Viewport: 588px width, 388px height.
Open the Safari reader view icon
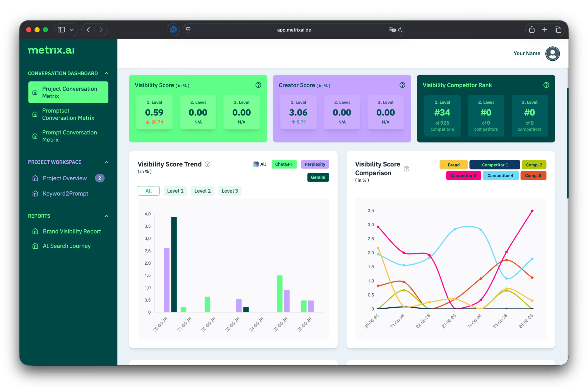pos(188,30)
